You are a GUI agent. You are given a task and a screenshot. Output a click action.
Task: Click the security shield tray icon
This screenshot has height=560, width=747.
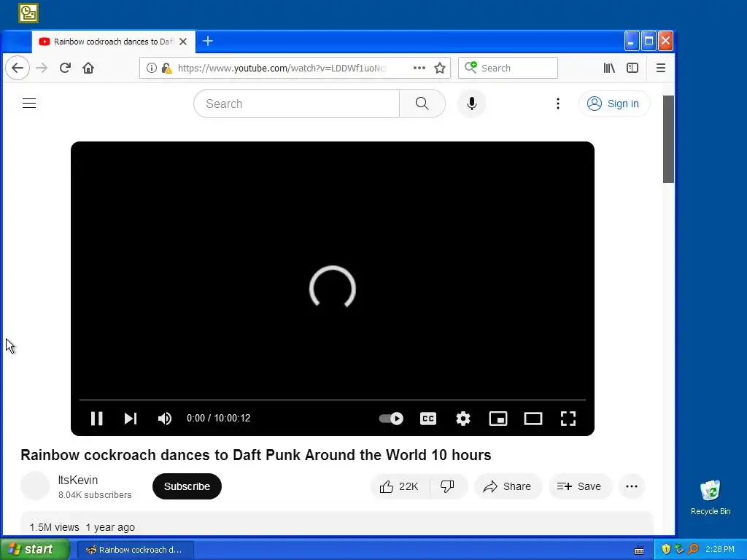[x=666, y=549]
